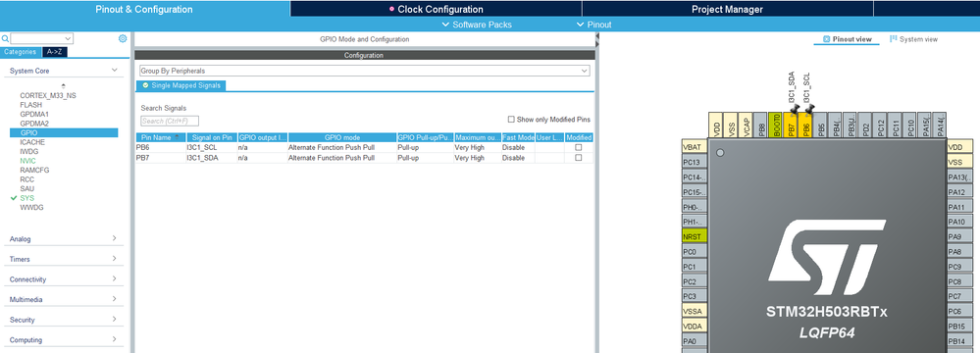
Task: Expand the Multimedia category
Action: [115, 299]
